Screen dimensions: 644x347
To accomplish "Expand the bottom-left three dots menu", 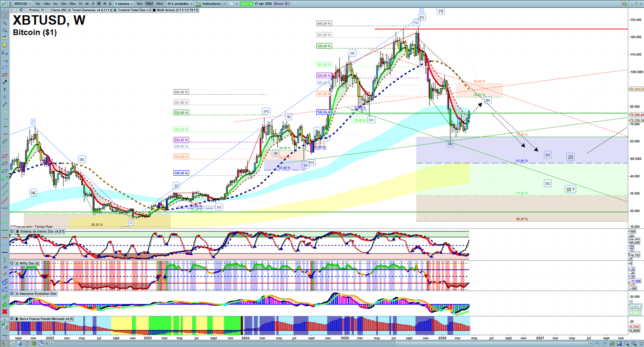I will [4, 336].
